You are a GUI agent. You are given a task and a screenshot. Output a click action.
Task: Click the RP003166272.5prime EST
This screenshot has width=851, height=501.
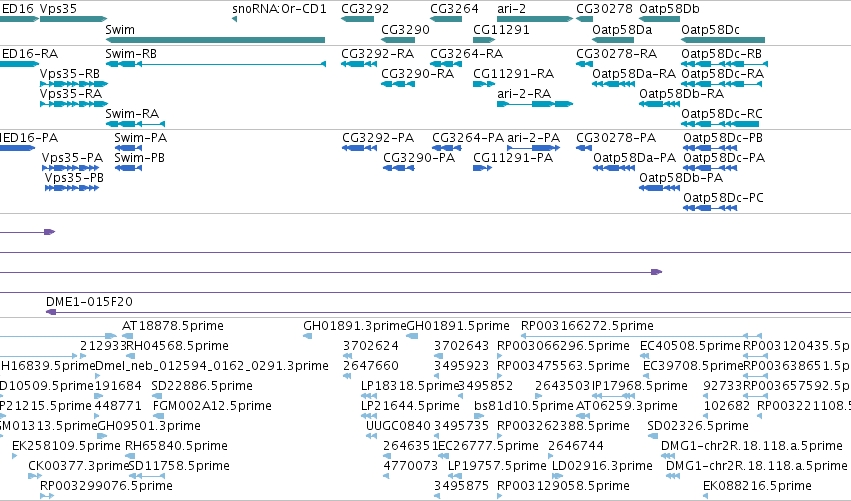coord(642,336)
